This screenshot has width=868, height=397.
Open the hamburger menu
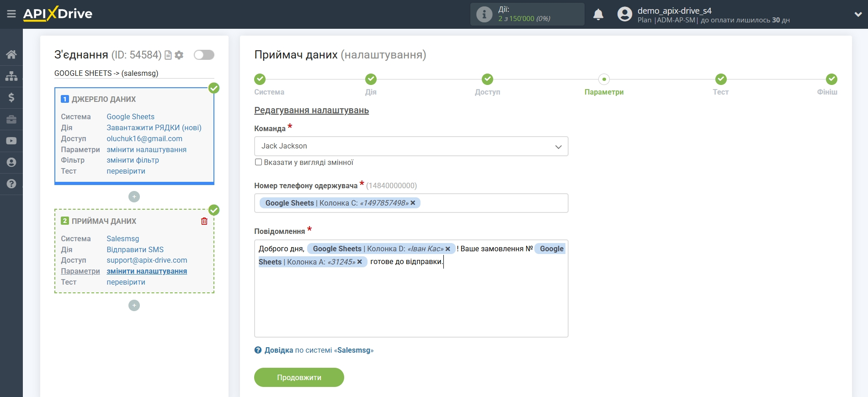pyautogui.click(x=11, y=14)
